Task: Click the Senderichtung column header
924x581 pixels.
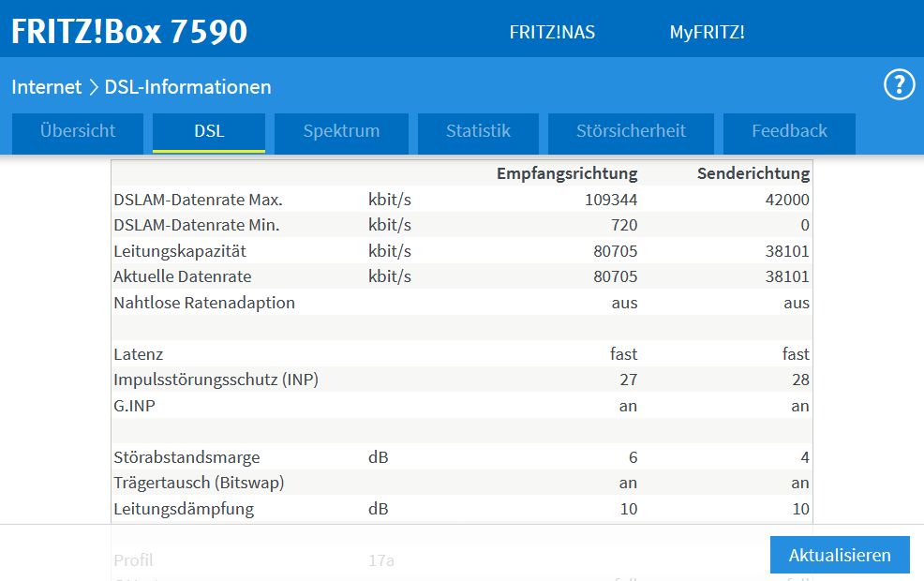Action: point(753,173)
